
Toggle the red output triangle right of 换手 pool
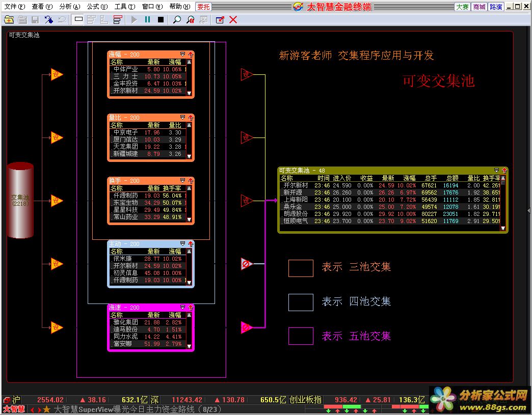[x=246, y=201]
